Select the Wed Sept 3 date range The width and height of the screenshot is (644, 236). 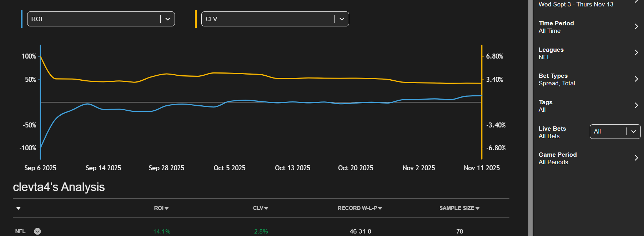(575, 4)
